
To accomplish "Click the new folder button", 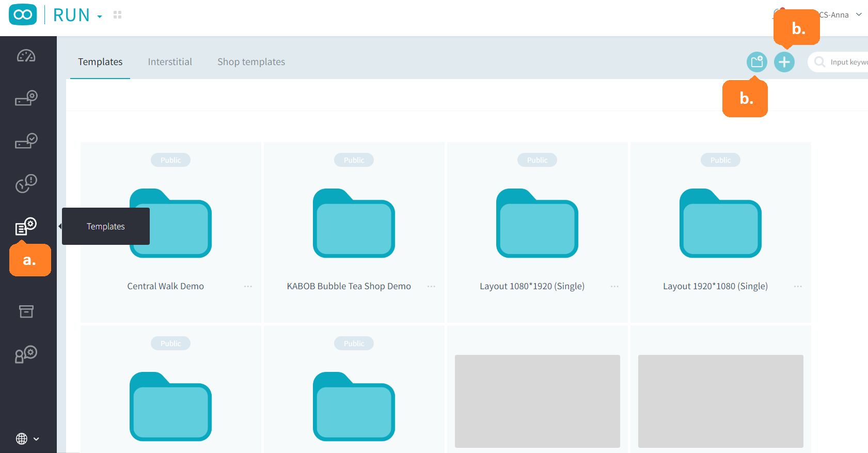I will [757, 62].
